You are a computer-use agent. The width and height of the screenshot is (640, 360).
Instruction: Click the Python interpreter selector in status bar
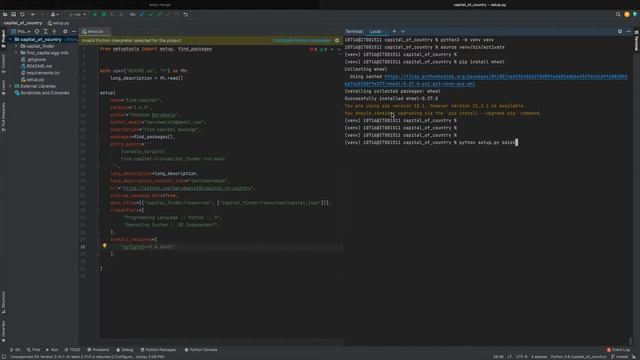pyautogui.click(x=579, y=357)
